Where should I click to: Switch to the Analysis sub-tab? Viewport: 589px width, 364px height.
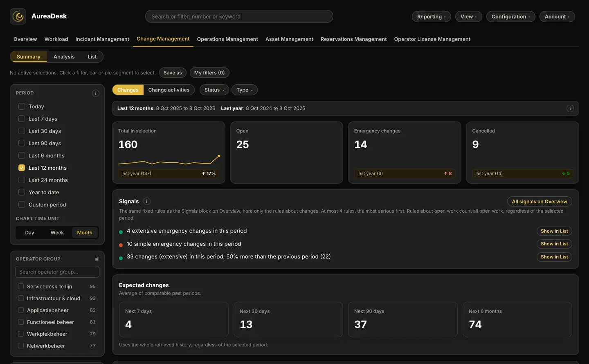click(64, 57)
